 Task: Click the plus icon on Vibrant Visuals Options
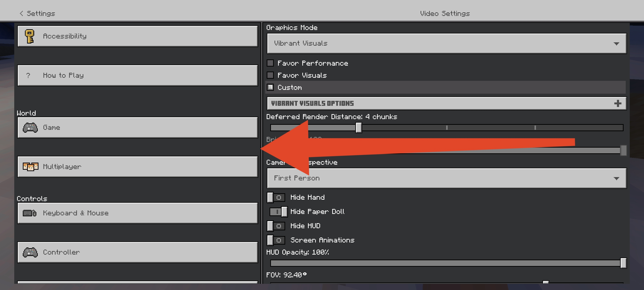(617, 103)
